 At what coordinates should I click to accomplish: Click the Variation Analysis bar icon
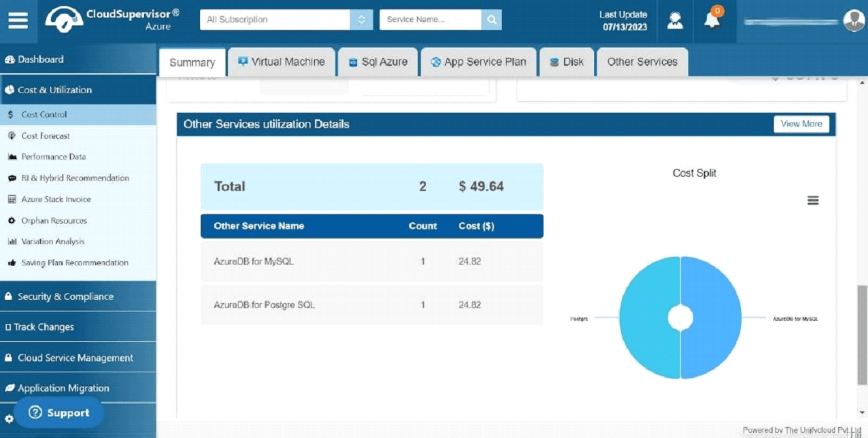pyautogui.click(x=12, y=242)
